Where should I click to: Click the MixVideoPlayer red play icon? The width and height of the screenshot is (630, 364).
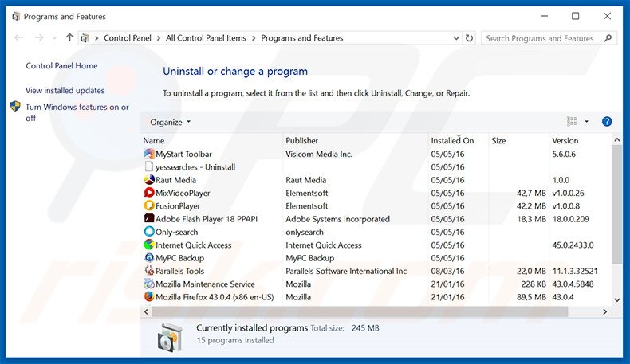(149, 193)
